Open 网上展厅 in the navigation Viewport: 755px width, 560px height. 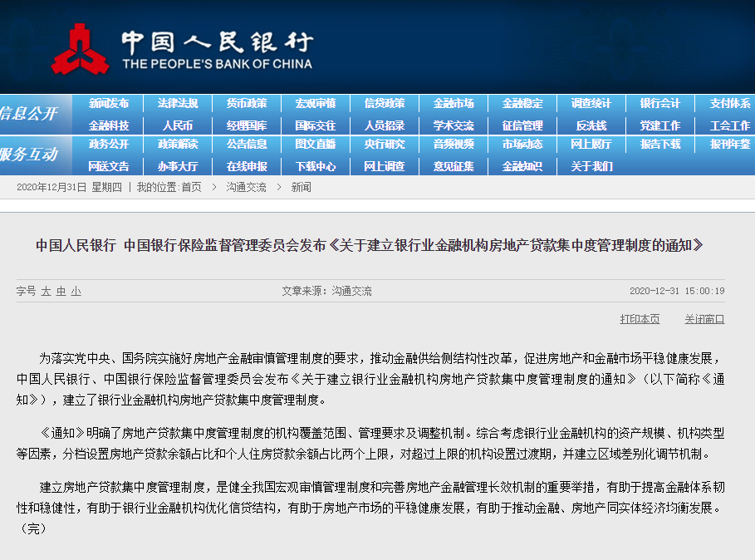pyautogui.click(x=591, y=144)
